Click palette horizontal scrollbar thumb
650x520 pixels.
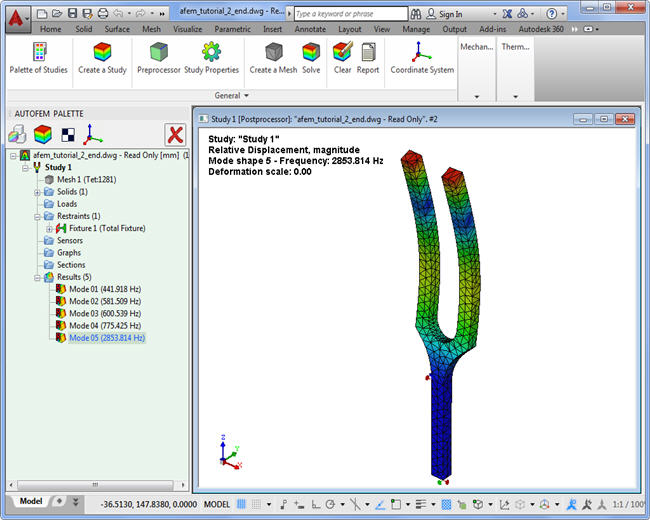[95, 484]
